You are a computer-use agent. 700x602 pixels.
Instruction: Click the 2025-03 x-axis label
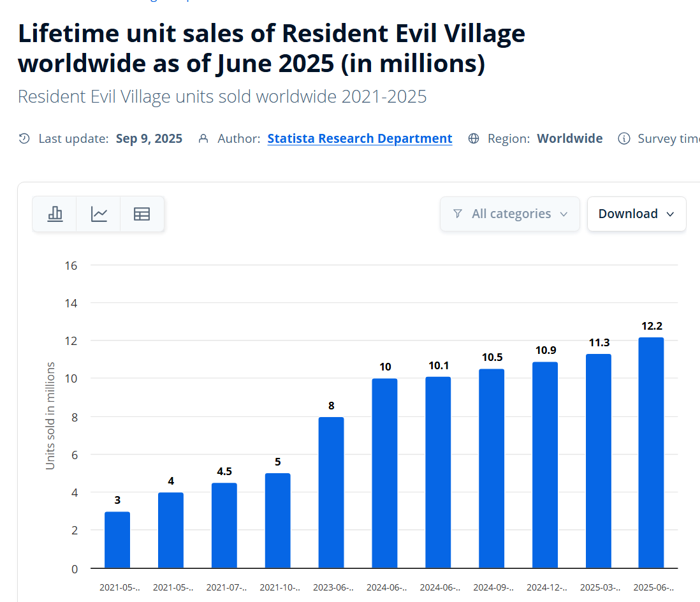[x=600, y=587]
